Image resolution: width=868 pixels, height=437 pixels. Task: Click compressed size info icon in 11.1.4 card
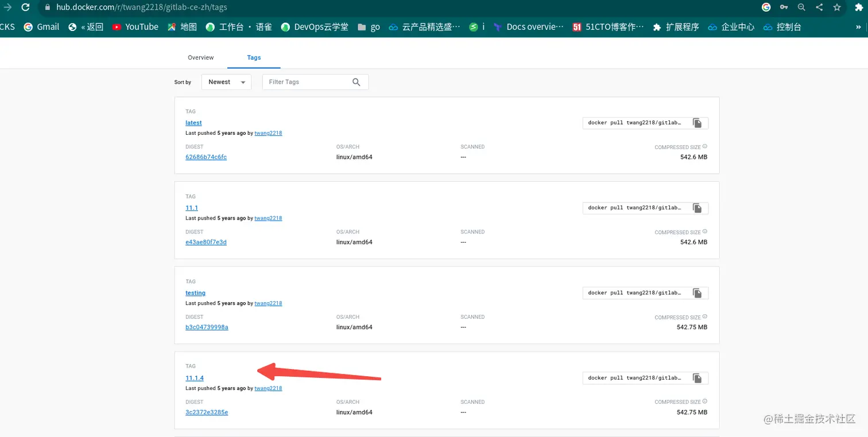coord(705,401)
